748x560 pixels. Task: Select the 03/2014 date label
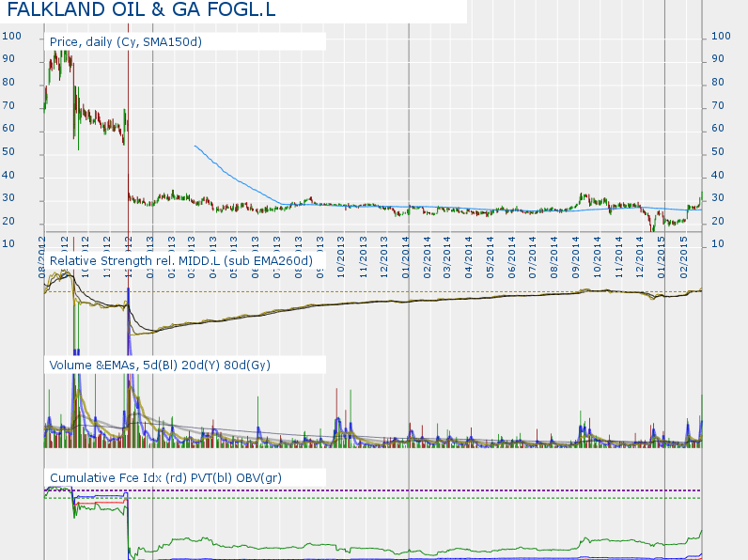pos(447,257)
